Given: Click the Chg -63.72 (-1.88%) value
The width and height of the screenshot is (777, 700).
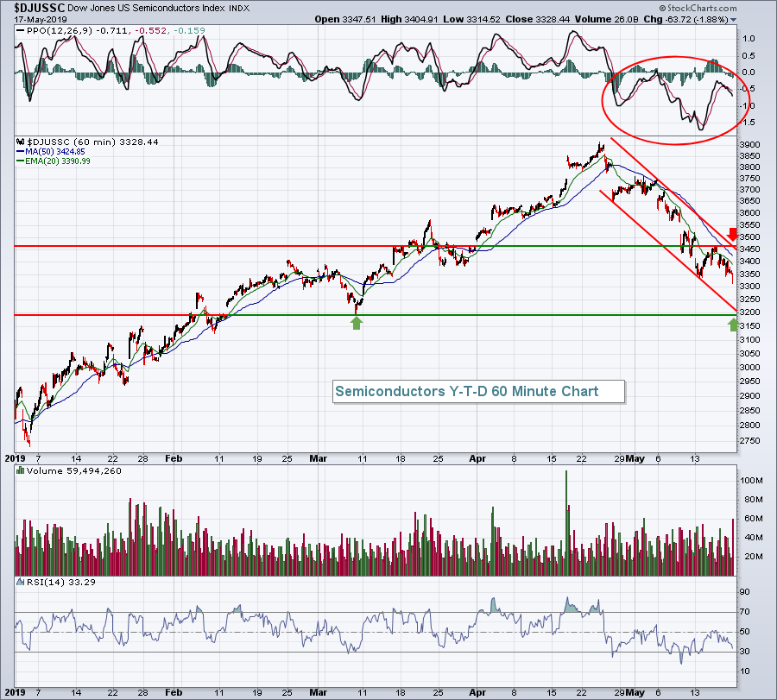Looking at the screenshot, I should [685, 19].
